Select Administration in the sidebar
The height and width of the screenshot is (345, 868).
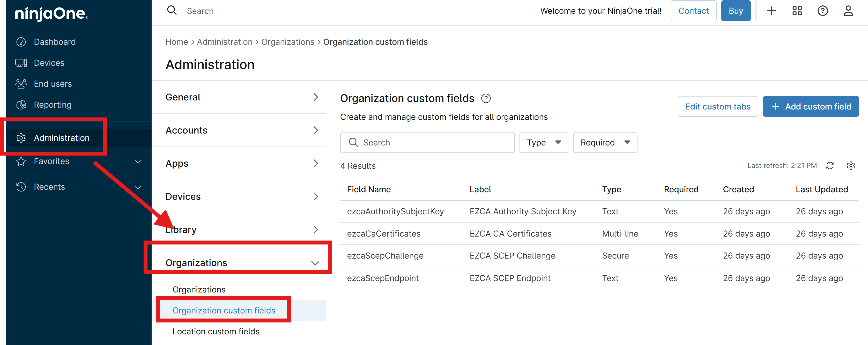[62, 138]
